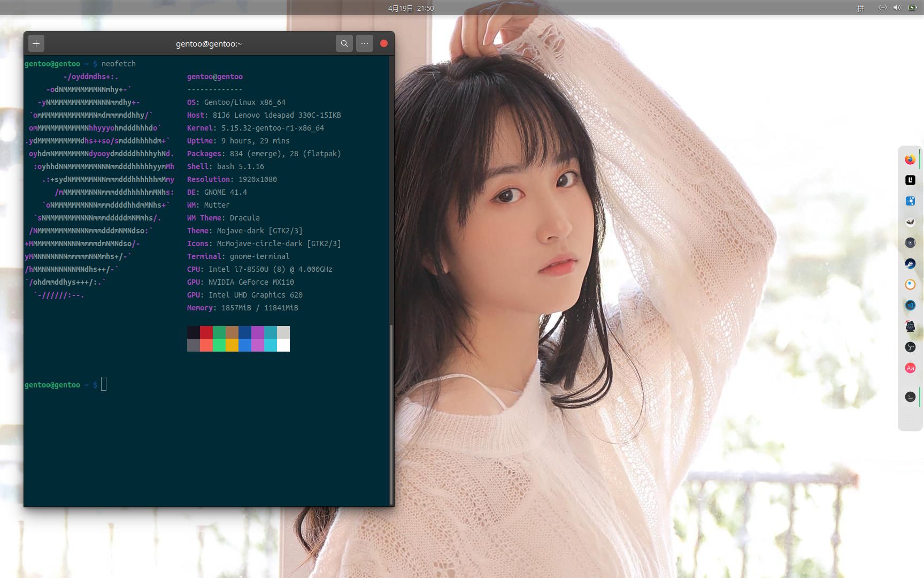Open the network status indicator
Viewport: 924px width, 578px height.
883,8
